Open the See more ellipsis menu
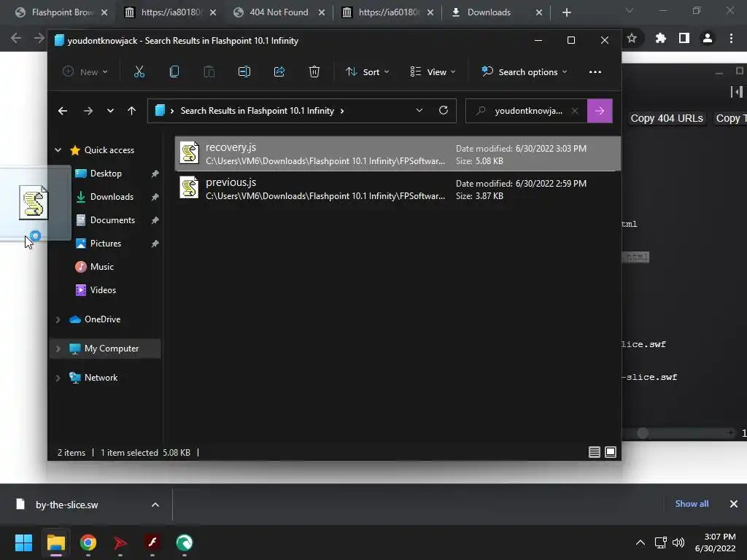The height and width of the screenshot is (560, 747). (595, 72)
